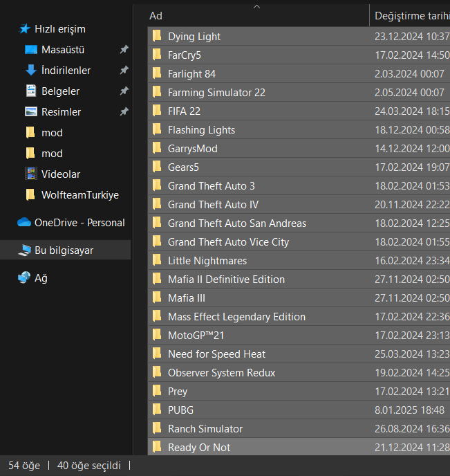
Task: Click the Gears5 folder icon
Action: 157,167
